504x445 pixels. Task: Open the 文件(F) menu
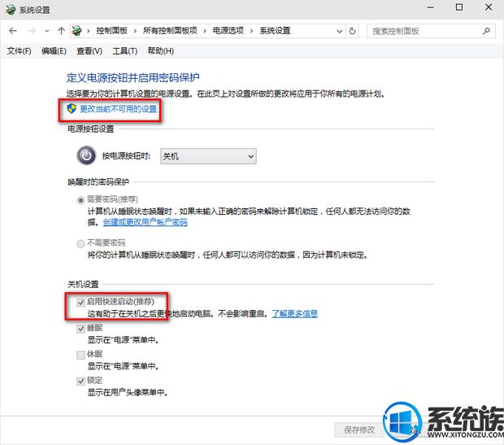(x=19, y=50)
